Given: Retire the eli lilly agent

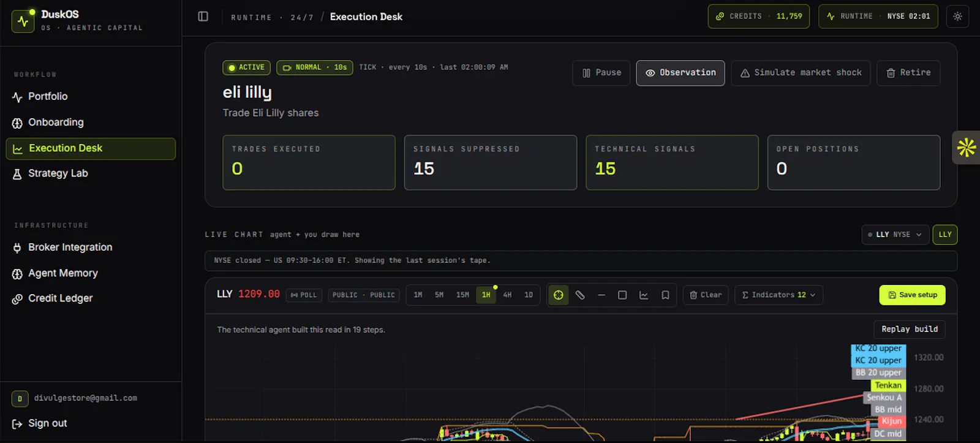Looking at the screenshot, I should click(908, 73).
